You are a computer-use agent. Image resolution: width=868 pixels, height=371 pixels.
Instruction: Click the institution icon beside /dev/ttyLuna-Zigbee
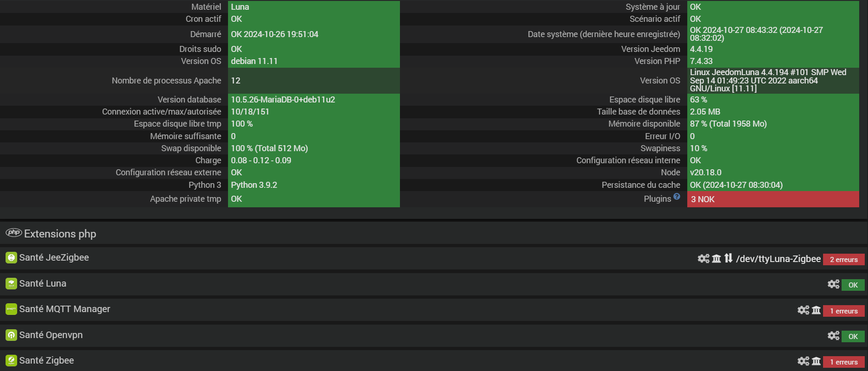pos(716,258)
